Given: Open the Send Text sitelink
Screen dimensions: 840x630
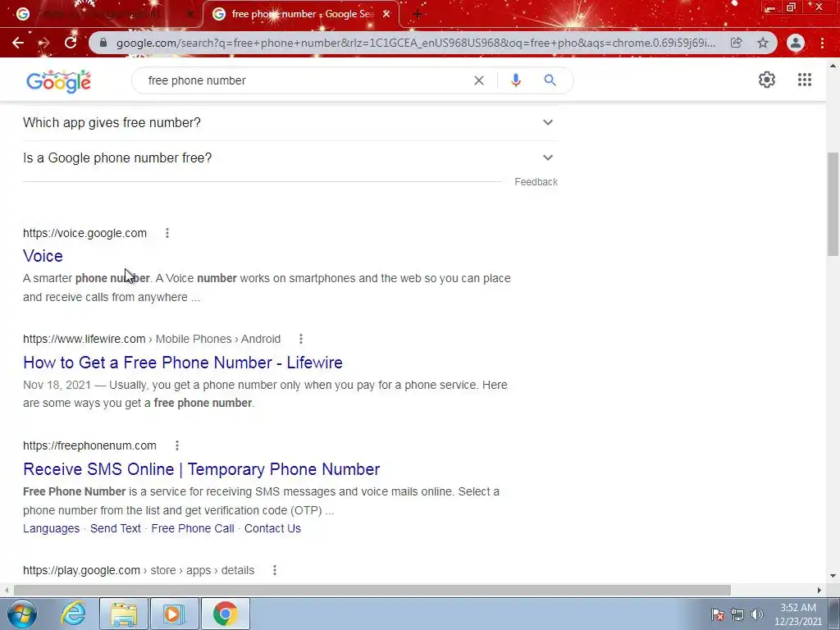Looking at the screenshot, I should [115, 528].
